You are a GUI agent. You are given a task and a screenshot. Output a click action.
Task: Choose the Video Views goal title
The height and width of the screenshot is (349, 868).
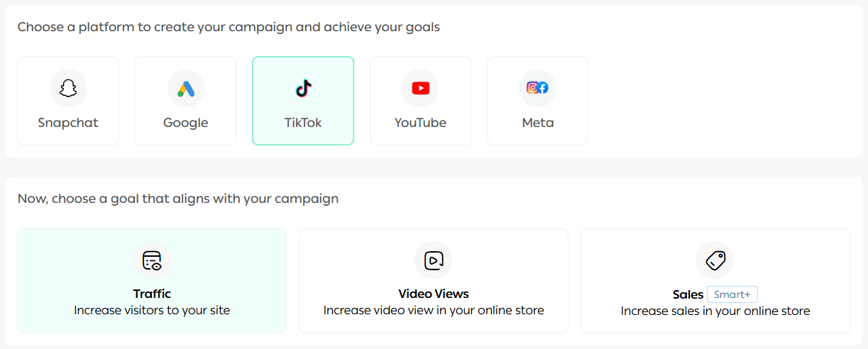(434, 294)
